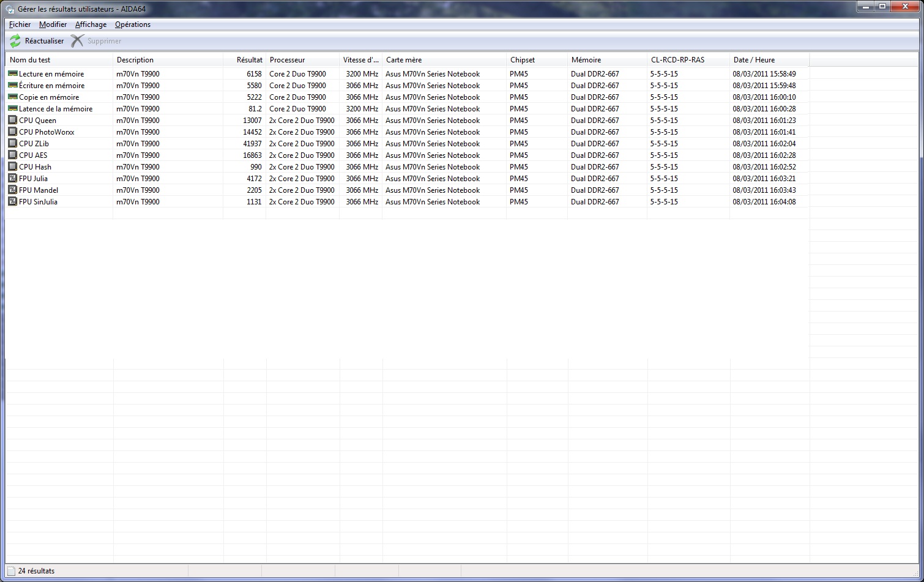Click the Latence de la mémoire icon
The height and width of the screenshot is (582, 924).
click(12, 109)
